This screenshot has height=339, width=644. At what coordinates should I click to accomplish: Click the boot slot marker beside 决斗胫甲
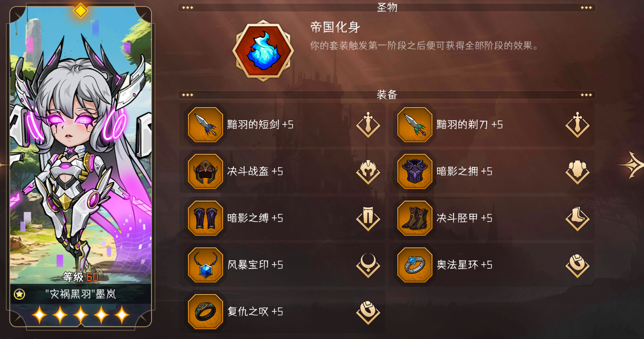pos(578,219)
